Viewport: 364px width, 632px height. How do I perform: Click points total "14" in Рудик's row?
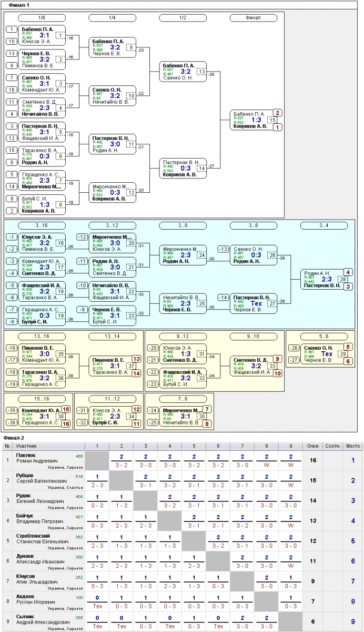coord(313,500)
